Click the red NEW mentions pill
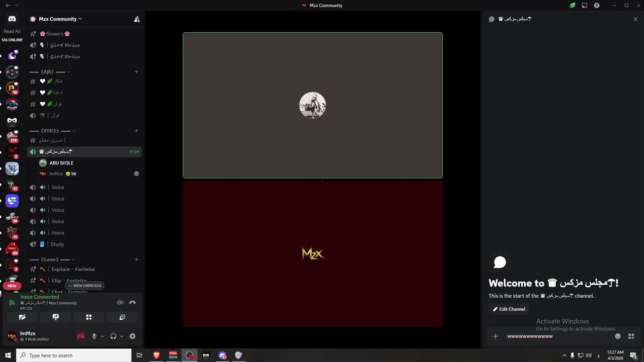Viewport: 644px width, 362px height. point(12,286)
